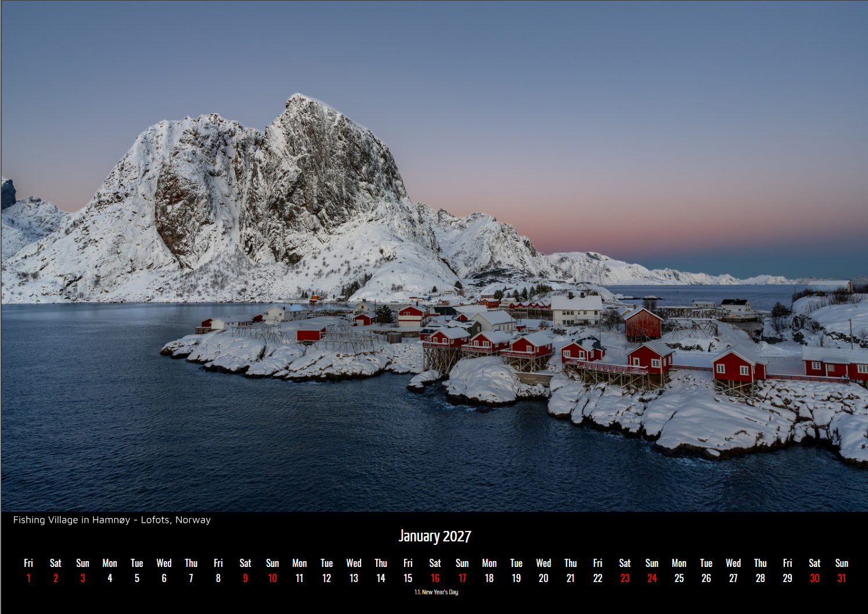Click red date 9 under Sat
868x614 pixels.
[245, 578]
